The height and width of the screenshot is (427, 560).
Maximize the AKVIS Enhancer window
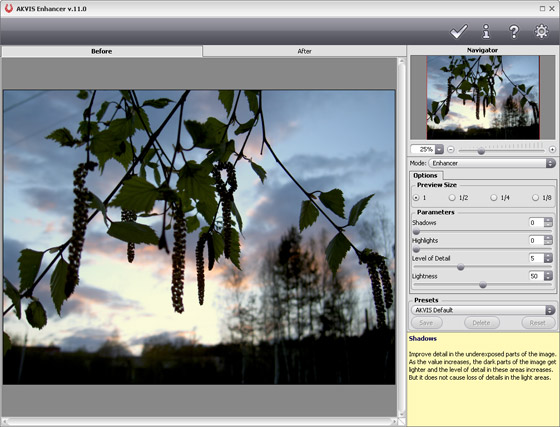542,9
